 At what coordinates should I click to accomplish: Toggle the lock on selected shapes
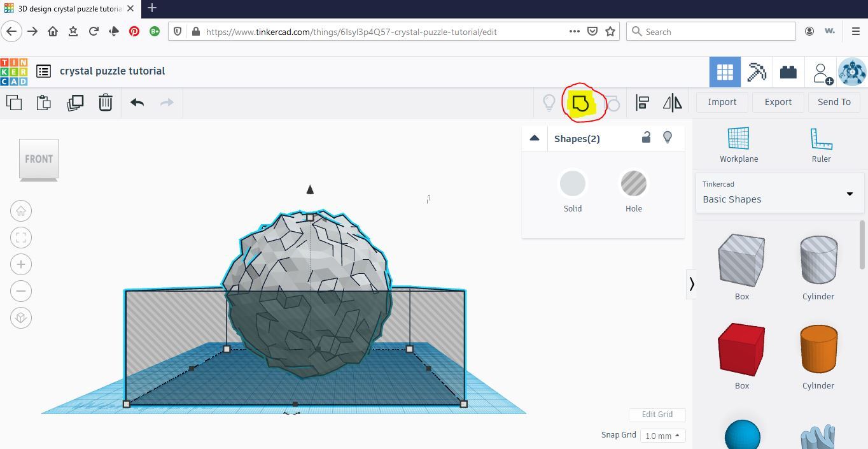coord(646,137)
